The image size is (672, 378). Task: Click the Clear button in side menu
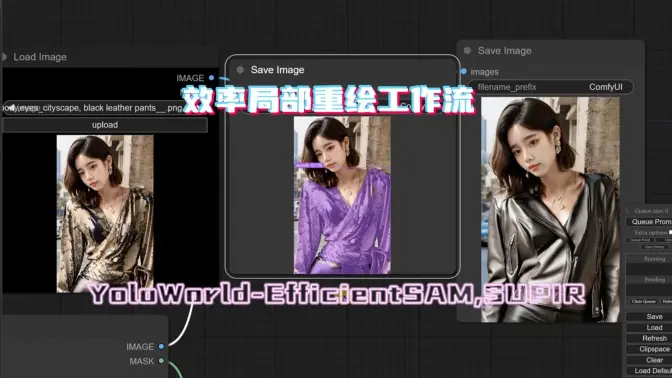click(649, 360)
